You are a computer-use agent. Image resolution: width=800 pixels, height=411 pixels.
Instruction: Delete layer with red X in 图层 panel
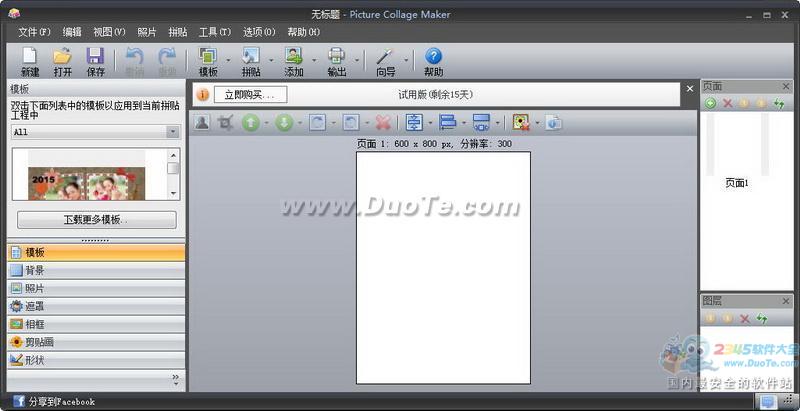click(x=745, y=319)
